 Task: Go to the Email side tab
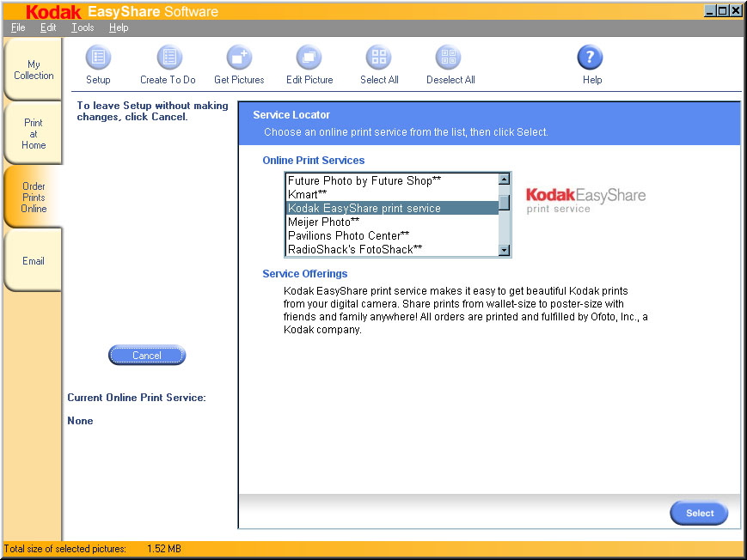tap(34, 261)
